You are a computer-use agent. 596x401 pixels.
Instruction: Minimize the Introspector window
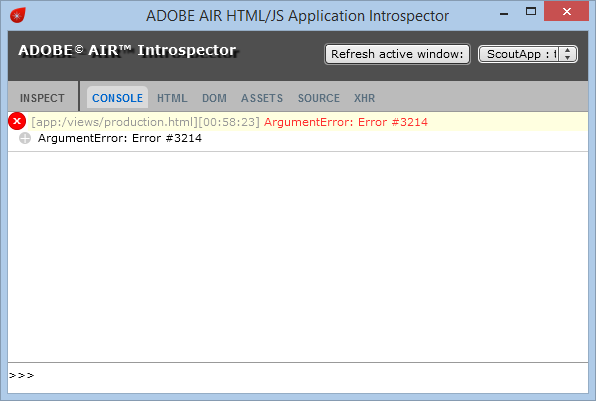pyautogui.click(x=504, y=14)
